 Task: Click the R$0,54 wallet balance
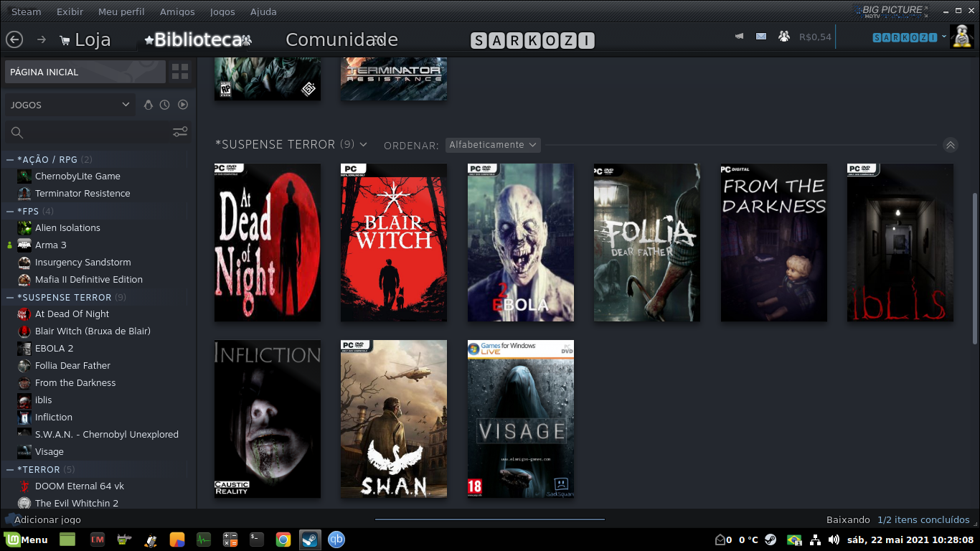click(x=815, y=37)
